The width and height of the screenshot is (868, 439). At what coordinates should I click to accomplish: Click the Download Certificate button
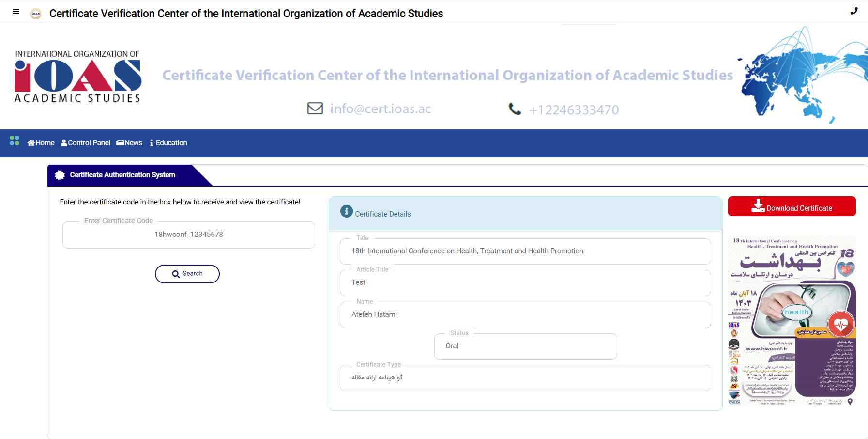pos(792,206)
